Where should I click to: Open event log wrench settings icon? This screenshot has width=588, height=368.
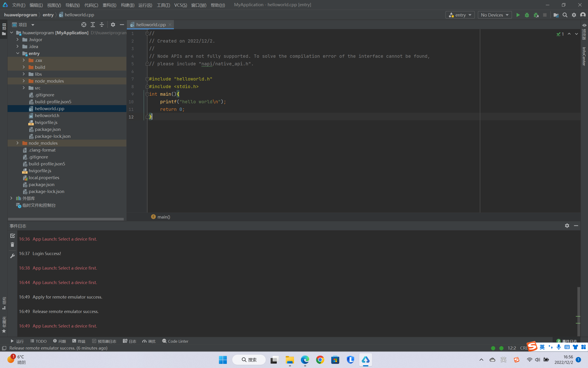(12, 256)
